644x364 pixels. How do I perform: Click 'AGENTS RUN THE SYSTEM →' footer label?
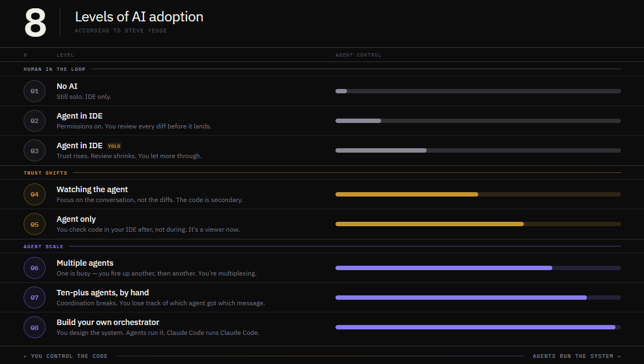576,356
